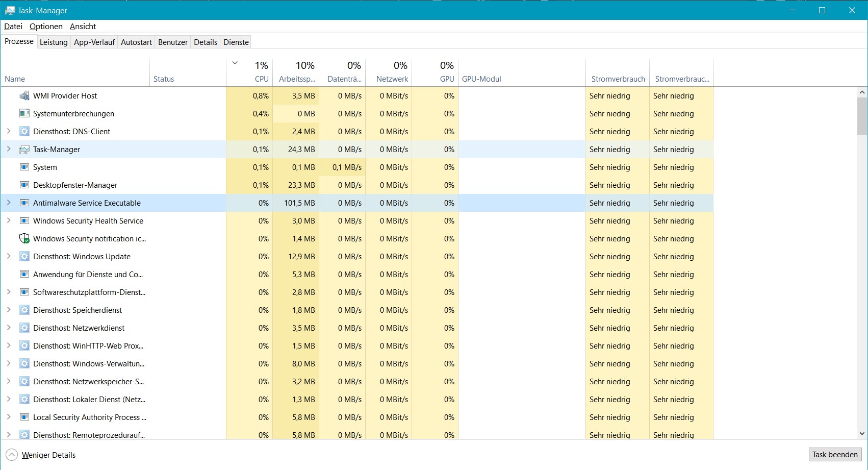Click the vertical scrollbar thumb in process list
868x470 pixels.
pyautogui.click(x=862, y=116)
